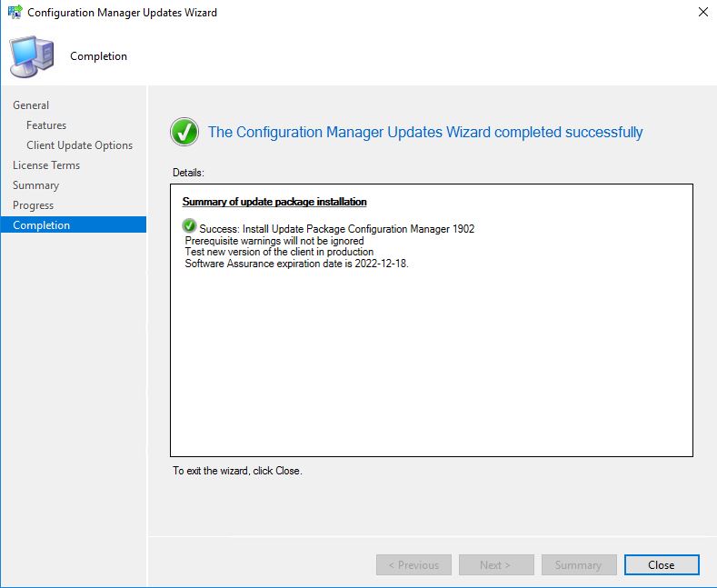Click the Close button

click(662, 565)
